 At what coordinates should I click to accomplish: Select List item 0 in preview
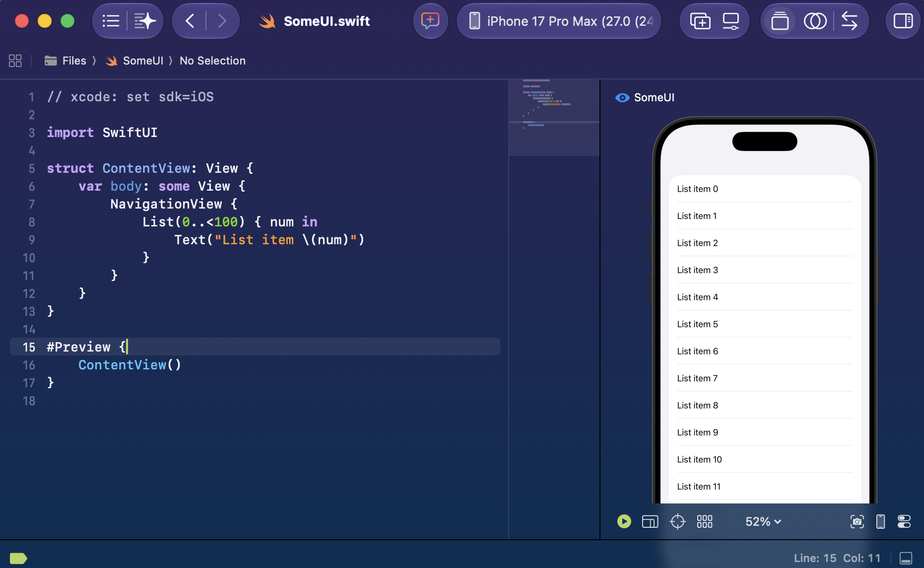click(765, 189)
